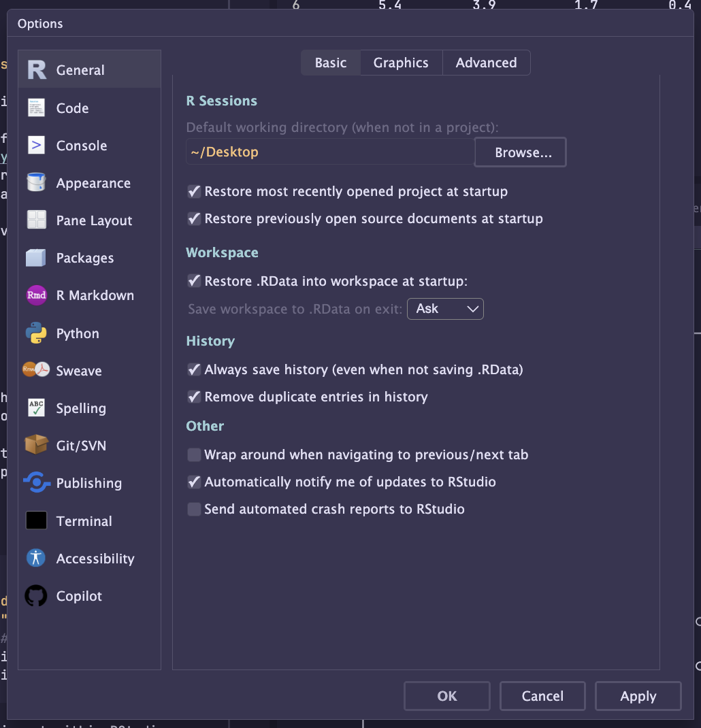Image resolution: width=701 pixels, height=728 pixels.
Task: Select the black Terminal icon
Action: [36, 520]
